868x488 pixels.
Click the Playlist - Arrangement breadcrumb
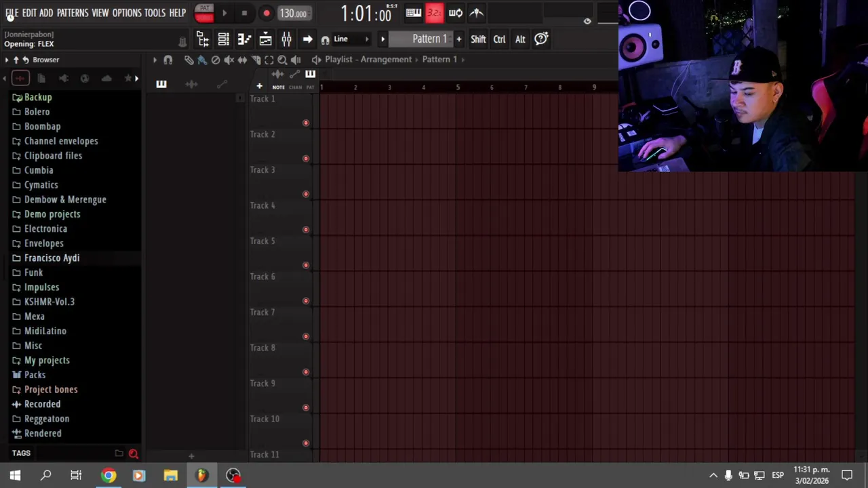point(368,60)
